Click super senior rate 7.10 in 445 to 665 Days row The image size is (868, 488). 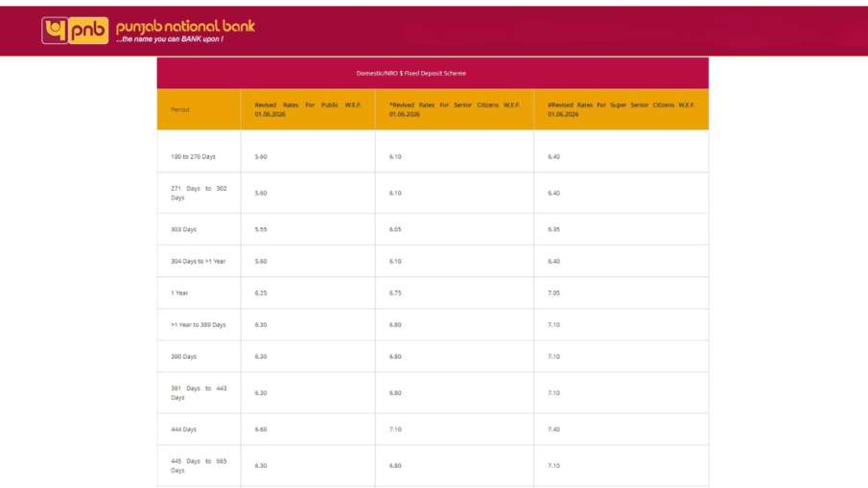[553, 465]
